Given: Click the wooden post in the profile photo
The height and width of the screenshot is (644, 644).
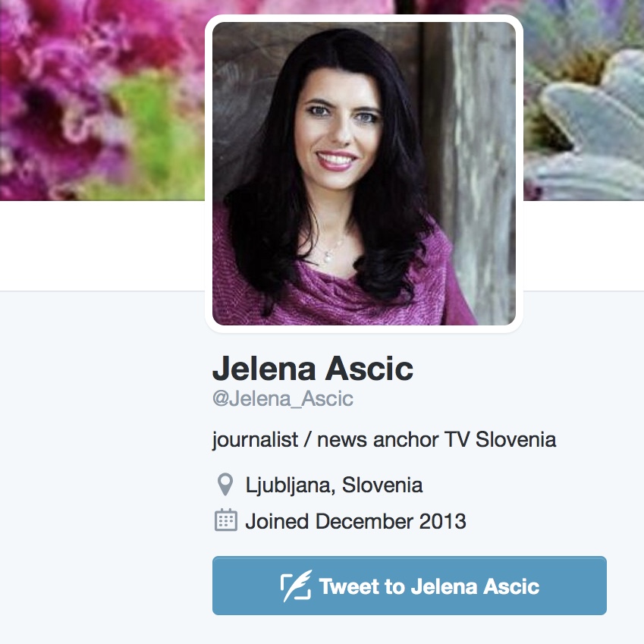Looking at the screenshot, I should [x=476, y=165].
